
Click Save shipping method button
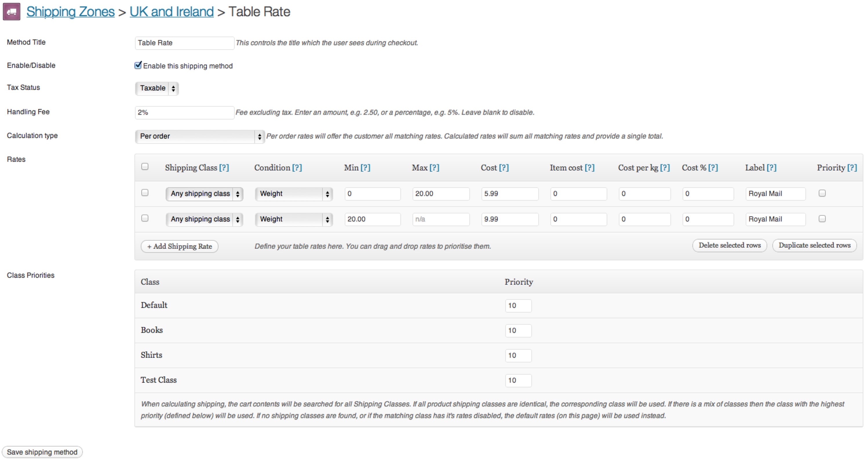click(x=42, y=452)
